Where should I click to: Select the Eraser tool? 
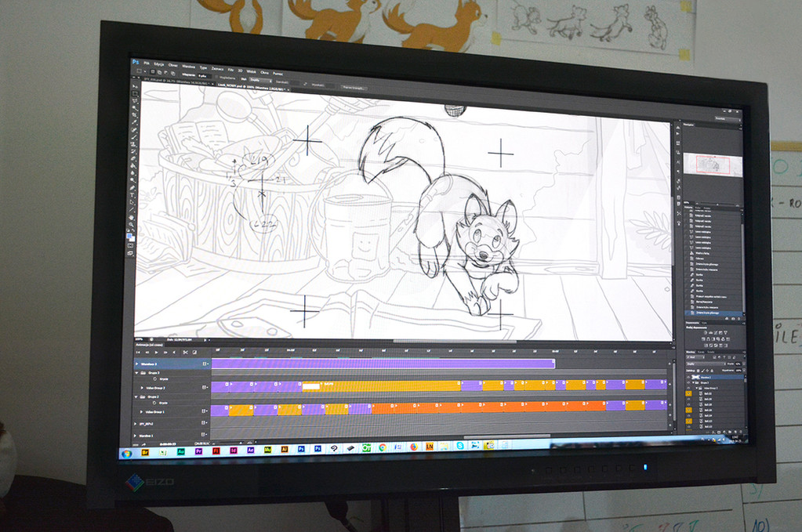[x=134, y=158]
